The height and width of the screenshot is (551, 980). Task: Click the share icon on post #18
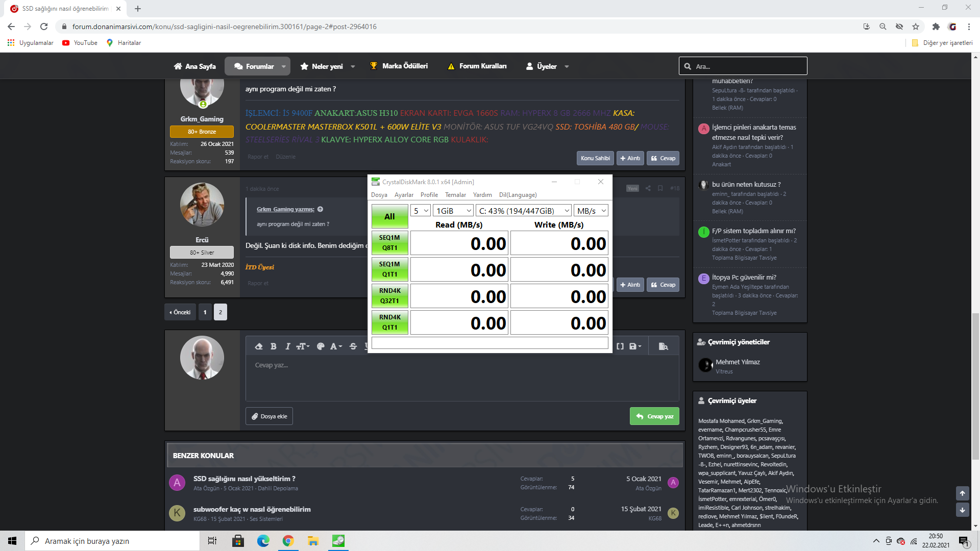tap(648, 188)
